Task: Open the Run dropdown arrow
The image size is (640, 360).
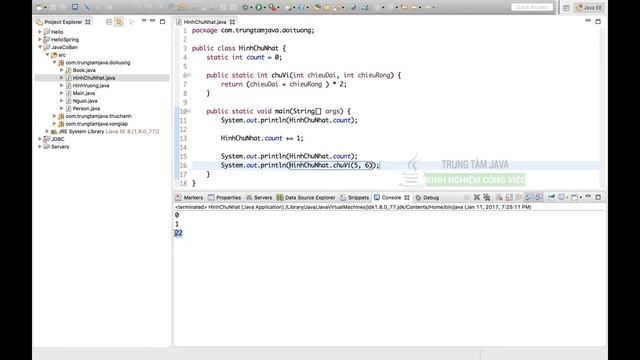Action: click(264, 7)
